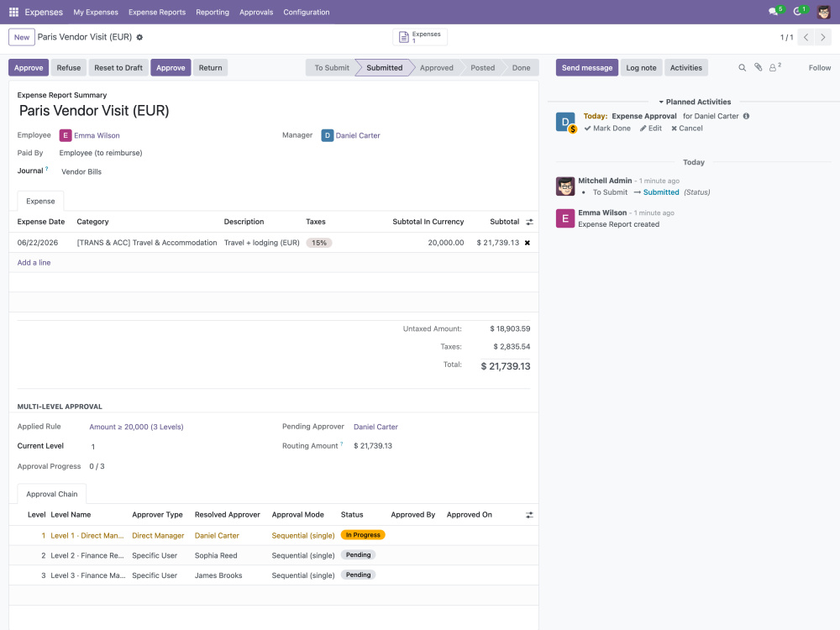This screenshot has width=840, height=630.
Task: Open the activities clock icon in navbar
Action: [797, 12]
